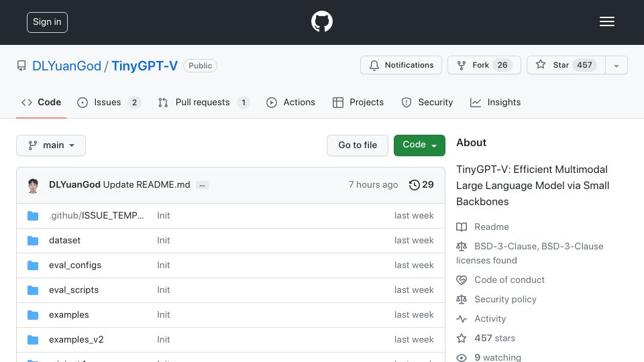Open the Issues tab
644x362 pixels.
(x=109, y=102)
